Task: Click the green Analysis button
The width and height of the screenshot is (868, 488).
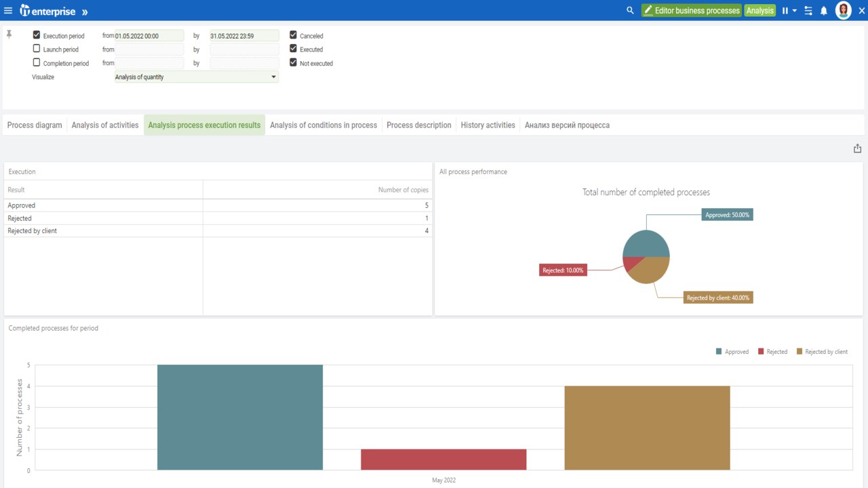Action: 760,11
